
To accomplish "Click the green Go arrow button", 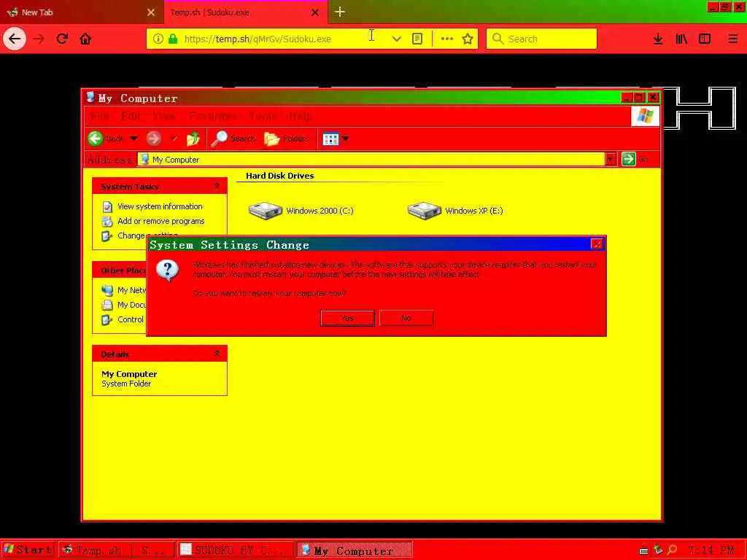I will click(x=628, y=159).
